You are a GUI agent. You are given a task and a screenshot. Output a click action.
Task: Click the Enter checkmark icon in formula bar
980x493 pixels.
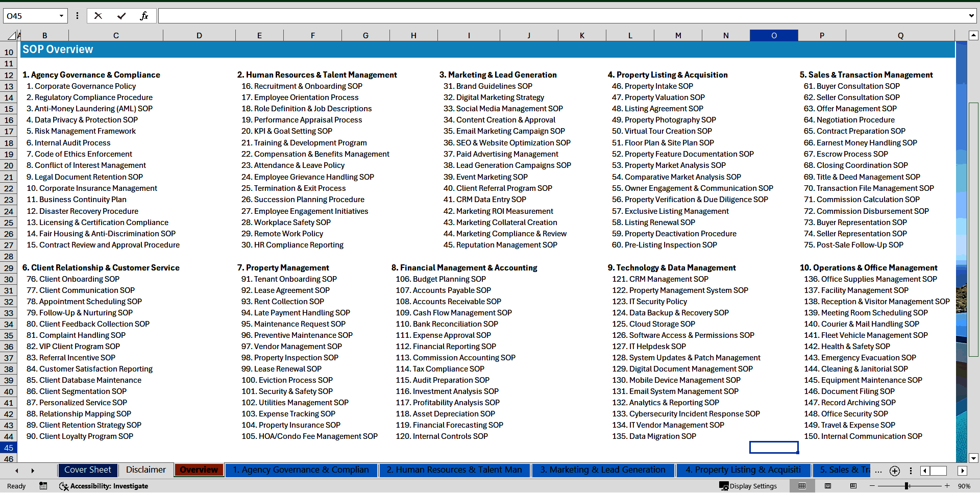(121, 16)
